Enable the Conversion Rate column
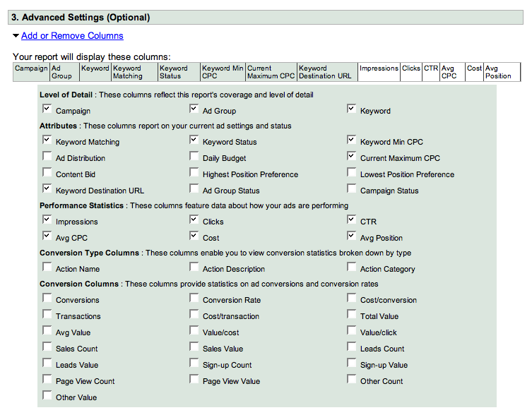The image size is (532, 415). pos(194,299)
